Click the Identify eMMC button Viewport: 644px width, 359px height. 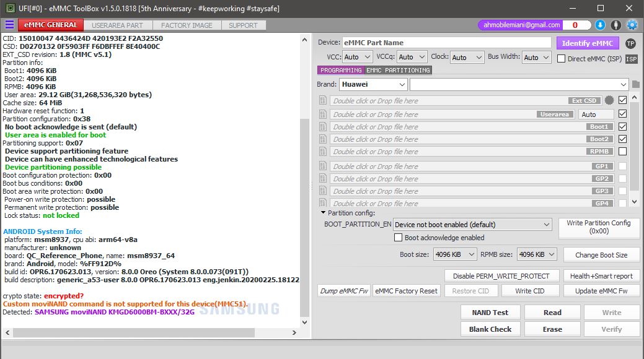[588, 43]
